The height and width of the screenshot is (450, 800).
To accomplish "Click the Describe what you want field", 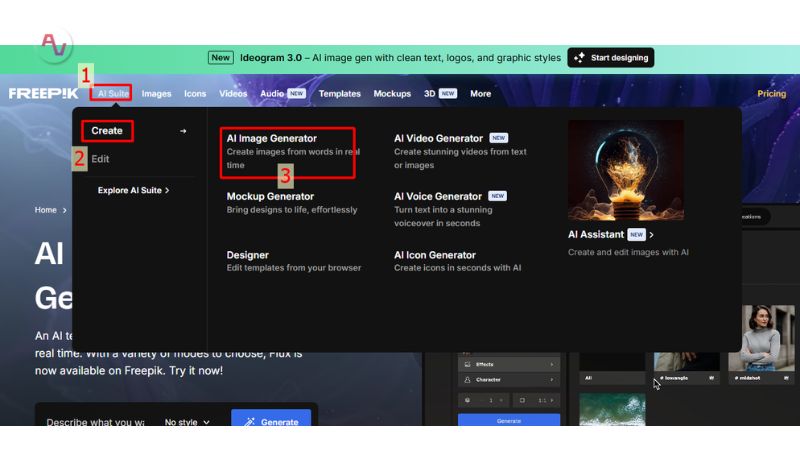I will (95, 422).
